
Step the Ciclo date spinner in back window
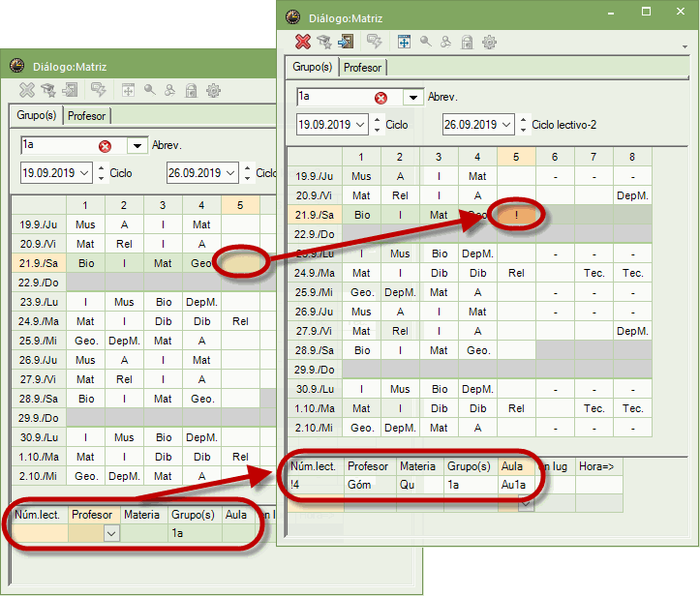click(102, 172)
